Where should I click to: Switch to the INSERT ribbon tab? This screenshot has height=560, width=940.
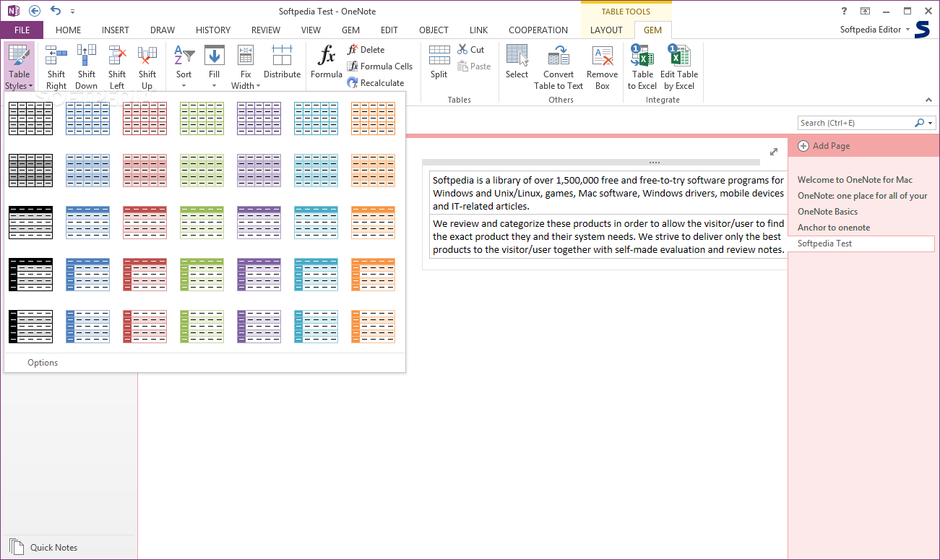point(116,30)
